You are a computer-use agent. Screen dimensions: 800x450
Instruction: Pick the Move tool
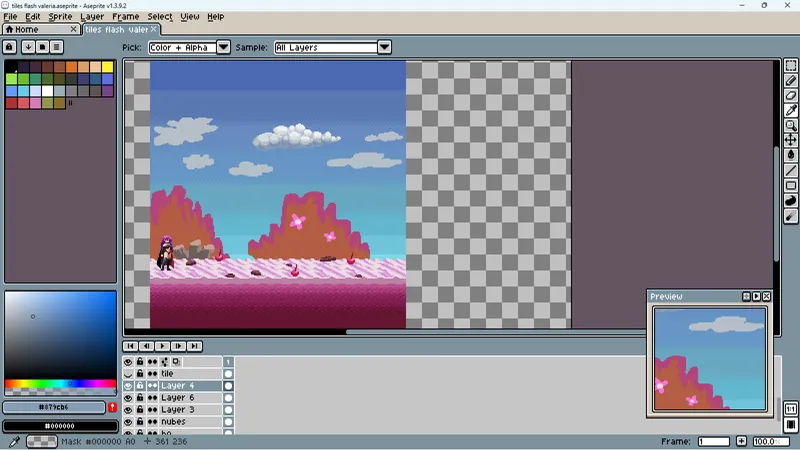791,140
